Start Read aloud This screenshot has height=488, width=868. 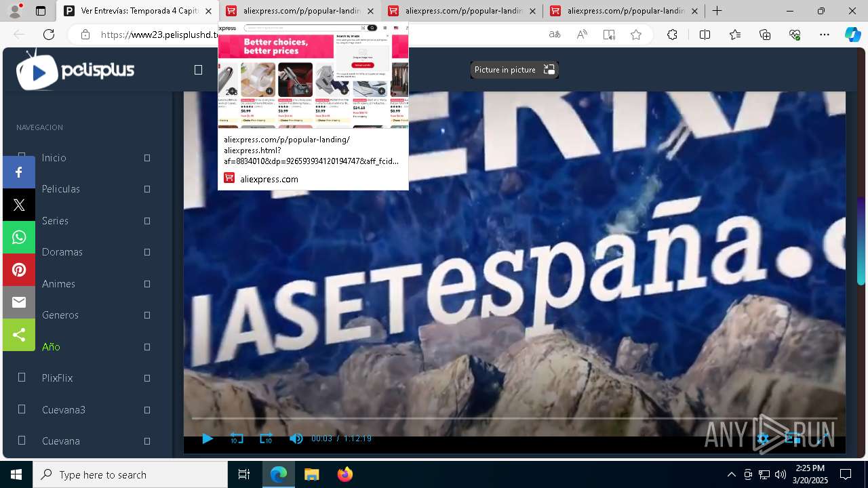582,35
